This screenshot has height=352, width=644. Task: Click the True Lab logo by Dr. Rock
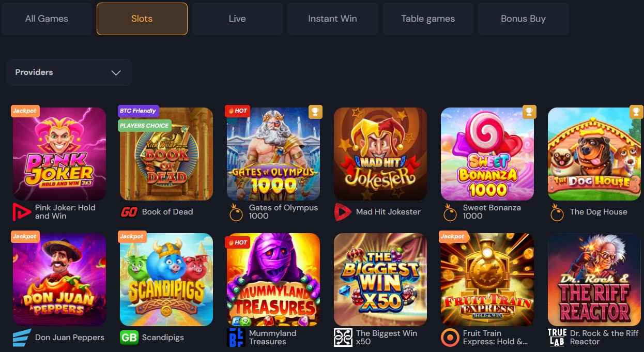557,338
